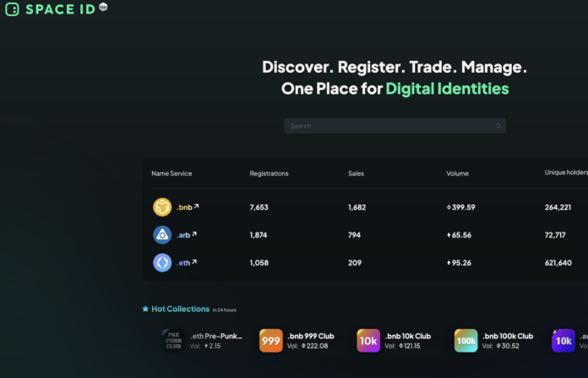Open the .eth Pre-Punk collection title
Image resolution: width=588 pixels, height=378 pixels.
pos(216,336)
